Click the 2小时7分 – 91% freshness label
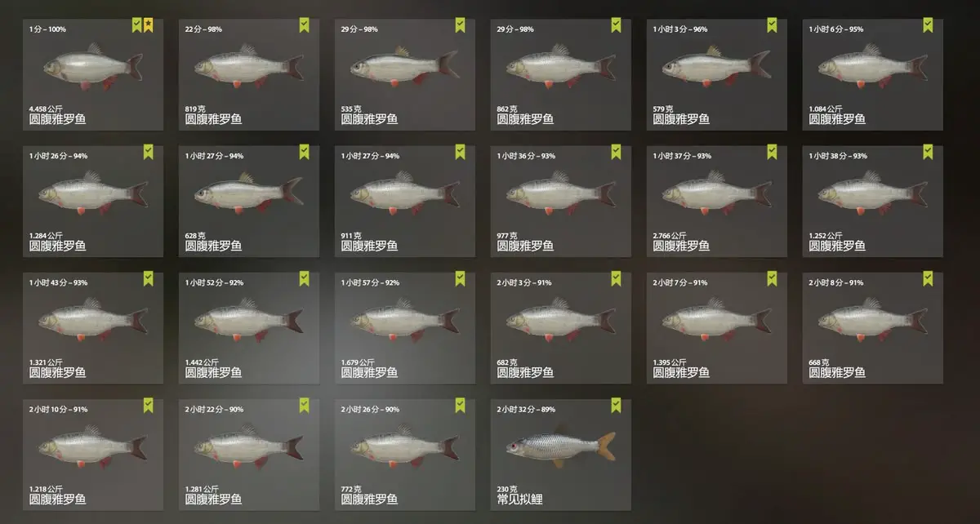The height and width of the screenshot is (524, 980). coord(680,282)
